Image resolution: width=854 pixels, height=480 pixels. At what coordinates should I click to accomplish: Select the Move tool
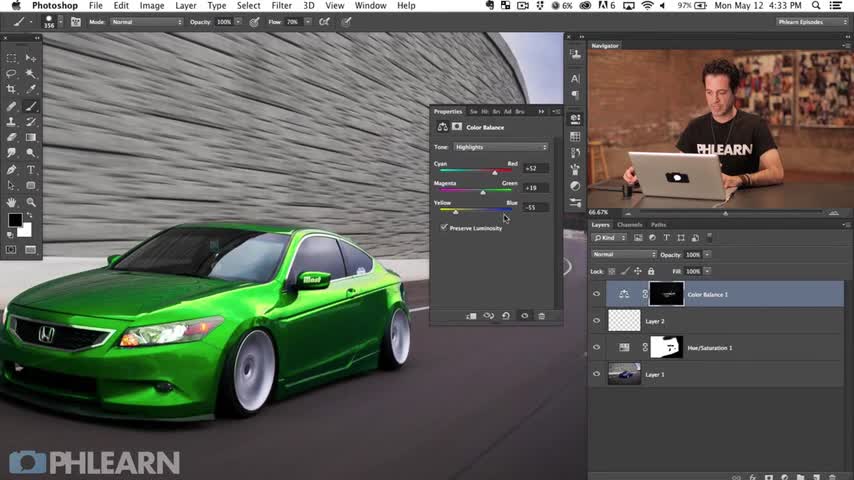pos(31,58)
